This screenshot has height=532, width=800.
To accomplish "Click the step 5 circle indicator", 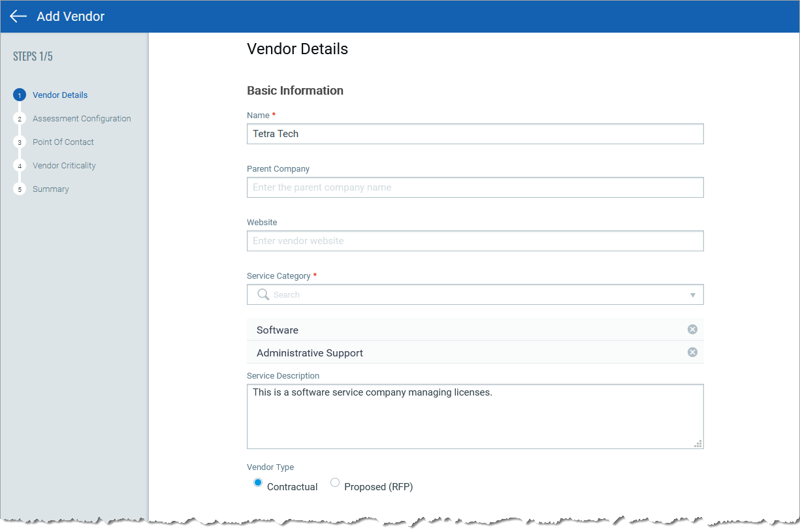I will [20, 189].
